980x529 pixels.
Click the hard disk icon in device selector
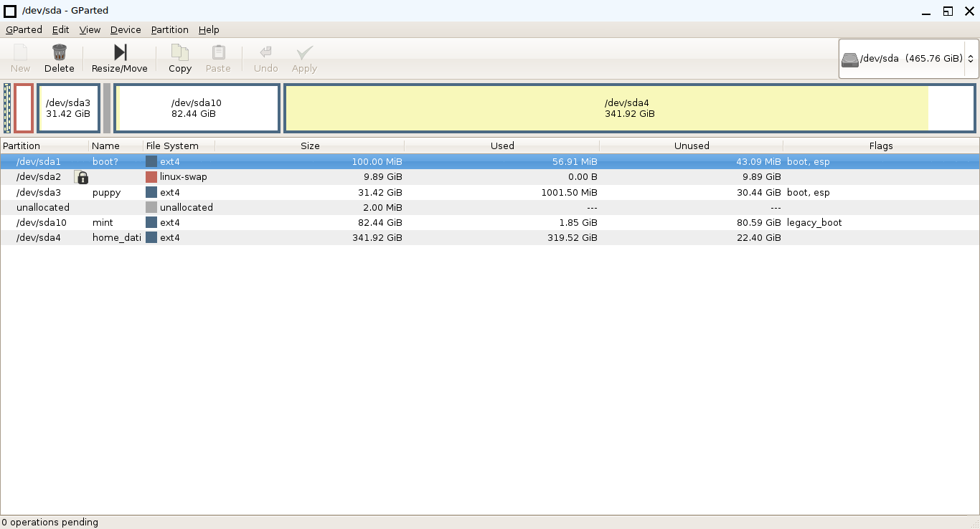849,59
